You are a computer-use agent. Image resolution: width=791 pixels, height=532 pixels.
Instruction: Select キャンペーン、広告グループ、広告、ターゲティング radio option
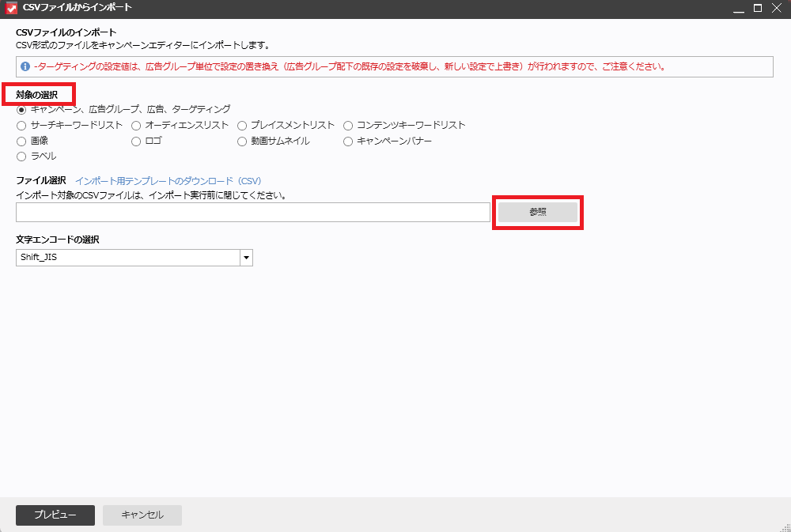[21, 109]
